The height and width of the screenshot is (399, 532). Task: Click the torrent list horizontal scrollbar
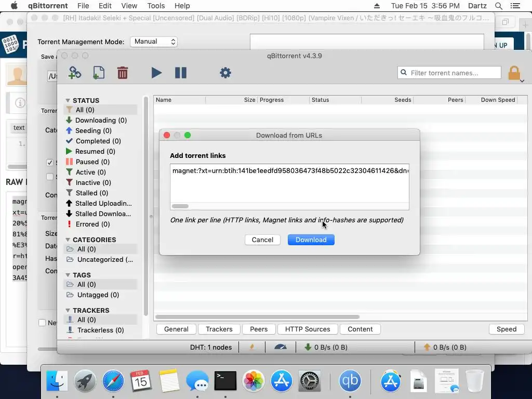(x=257, y=317)
